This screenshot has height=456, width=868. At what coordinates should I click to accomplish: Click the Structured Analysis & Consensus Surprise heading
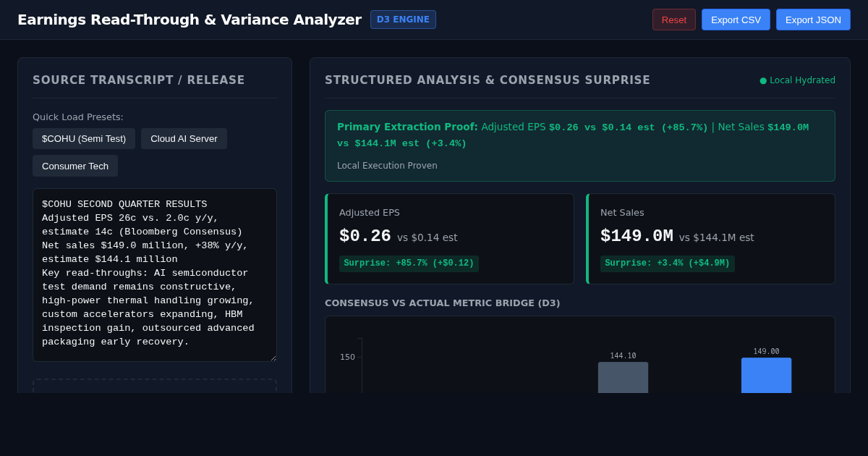coord(488,80)
